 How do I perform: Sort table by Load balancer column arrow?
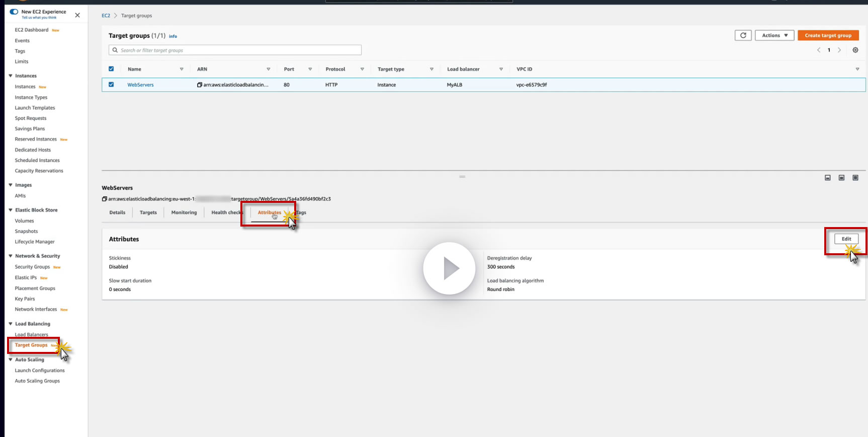[x=501, y=69]
